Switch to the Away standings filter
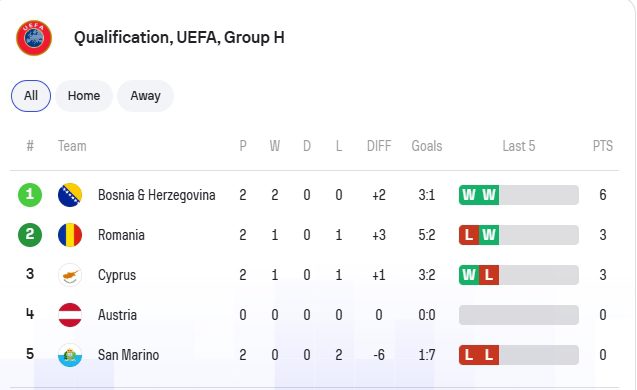This screenshot has height=390, width=637. tap(145, 96)
